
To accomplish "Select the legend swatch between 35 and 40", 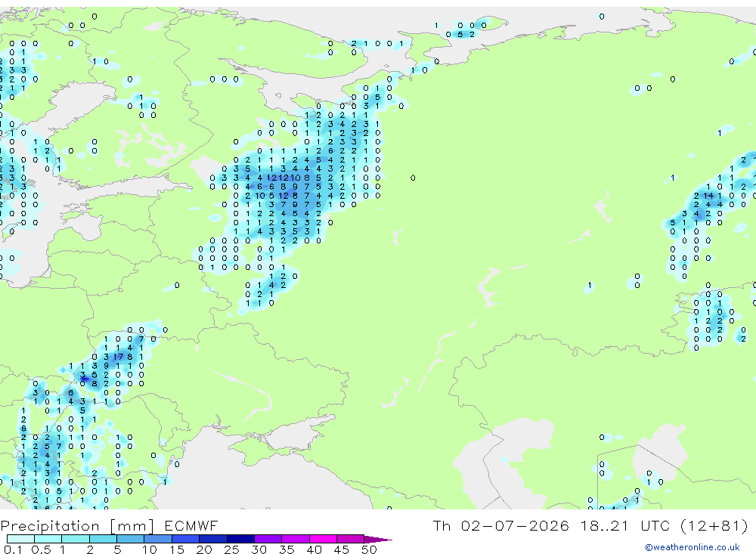I will (295, 539).
